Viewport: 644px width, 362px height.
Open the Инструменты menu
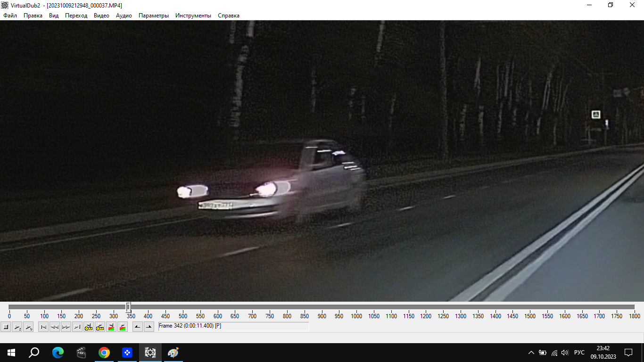click(x=193, y=16)
